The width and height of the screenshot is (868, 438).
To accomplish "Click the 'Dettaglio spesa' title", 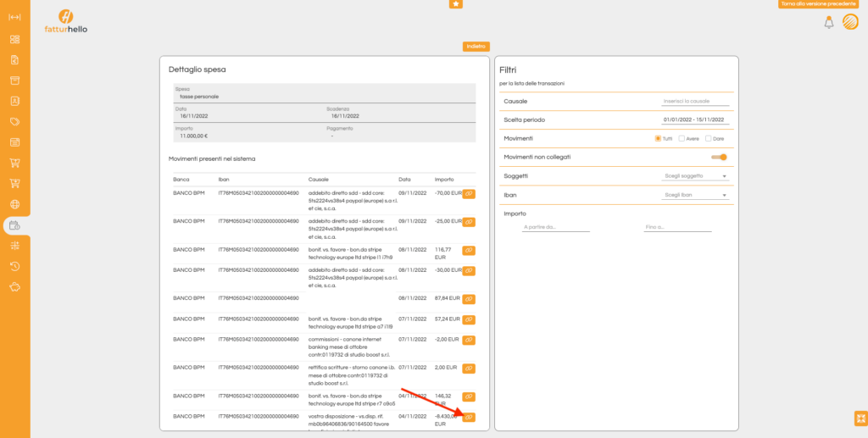I will (x=197, y=69).
